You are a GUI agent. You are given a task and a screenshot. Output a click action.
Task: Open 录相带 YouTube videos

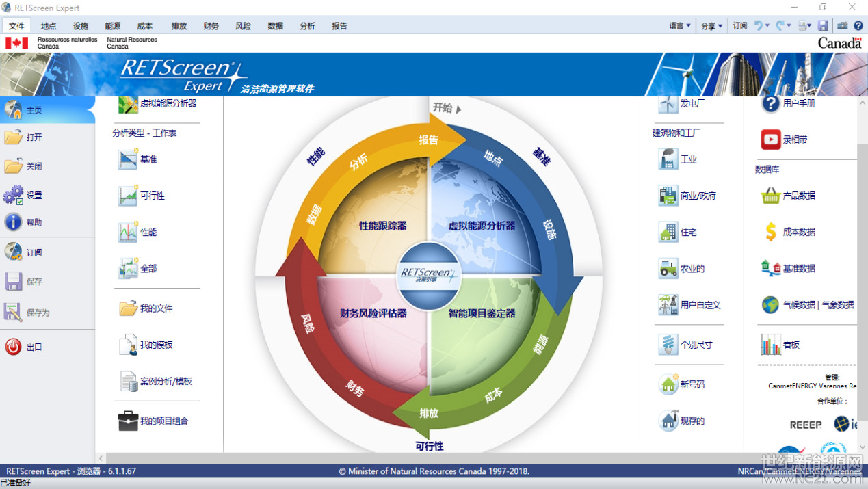[x=784, y=140]
